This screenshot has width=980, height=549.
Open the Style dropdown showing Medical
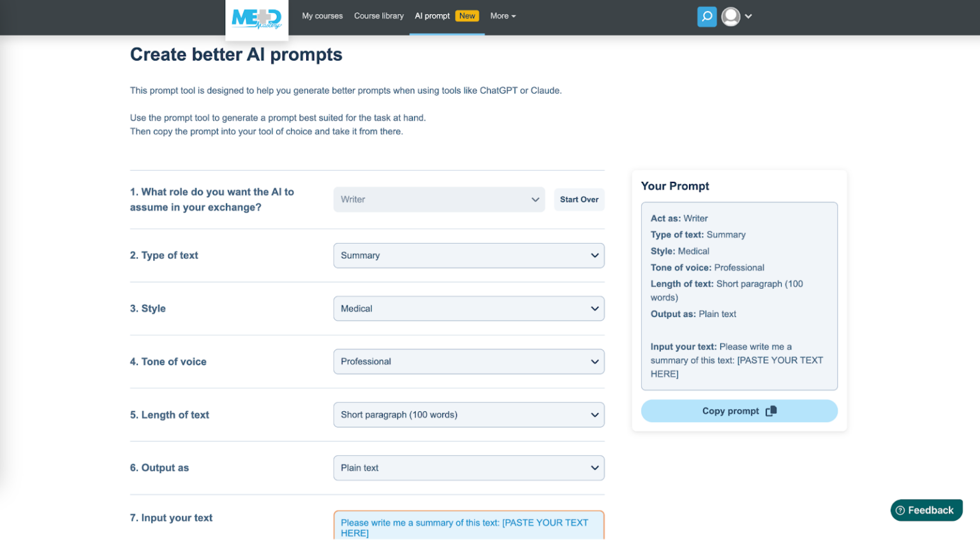[468, 309]
